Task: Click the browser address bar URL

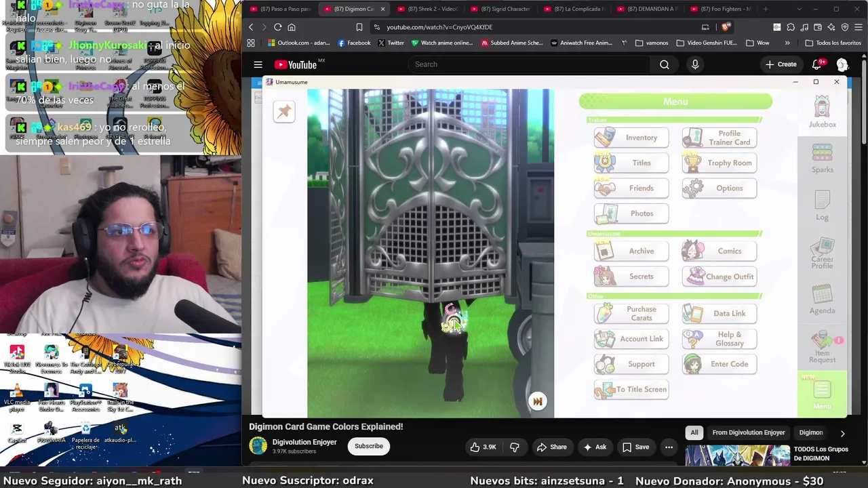Action: click(x=439, y=27)
